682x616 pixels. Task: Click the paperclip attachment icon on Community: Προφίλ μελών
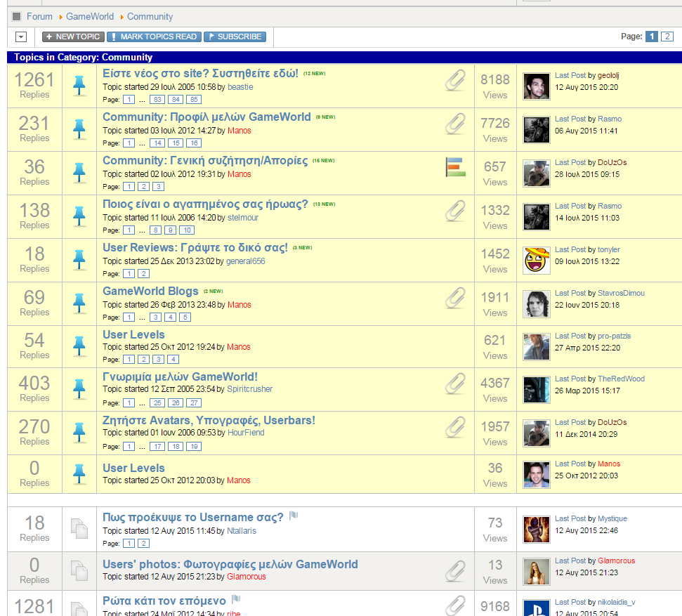455,124
